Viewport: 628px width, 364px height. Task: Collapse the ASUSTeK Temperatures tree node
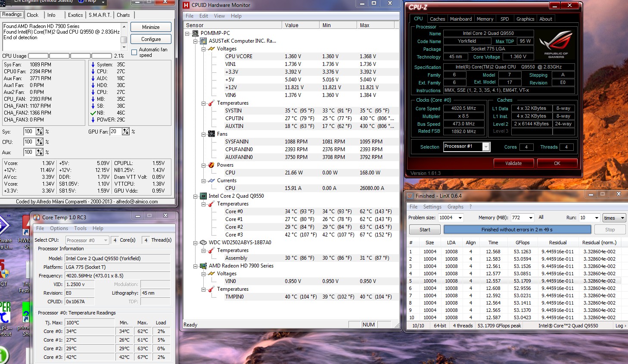pyautogui.click(x=203, y=103)
